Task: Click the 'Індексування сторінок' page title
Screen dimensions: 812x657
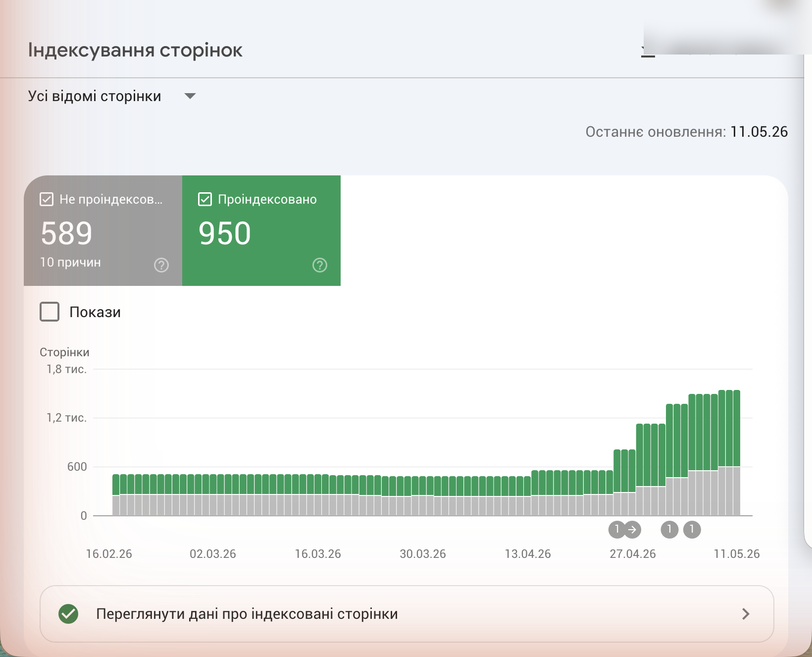Action: coord(135,50)
